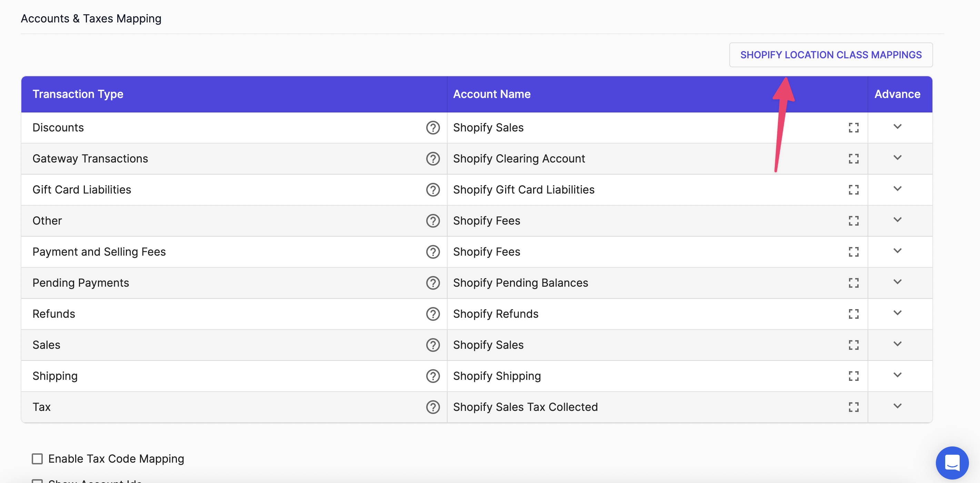Open expand icon for Shopify Pending Balances
The width and height of the screenshot is (980, 483).
pos(853,283)
